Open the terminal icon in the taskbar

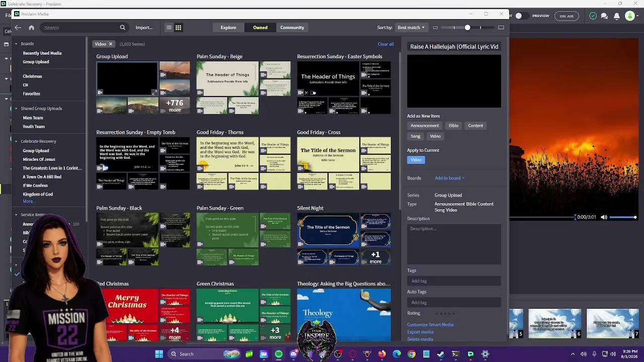455,354
